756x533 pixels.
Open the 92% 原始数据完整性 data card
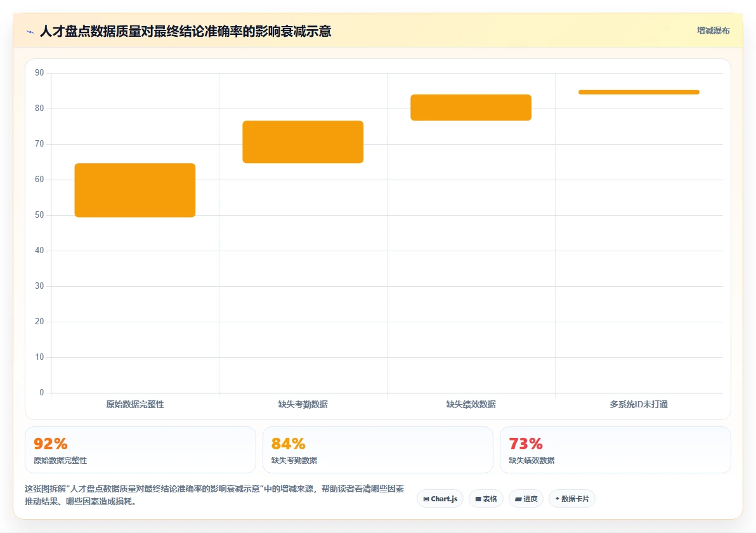point(140,449)
